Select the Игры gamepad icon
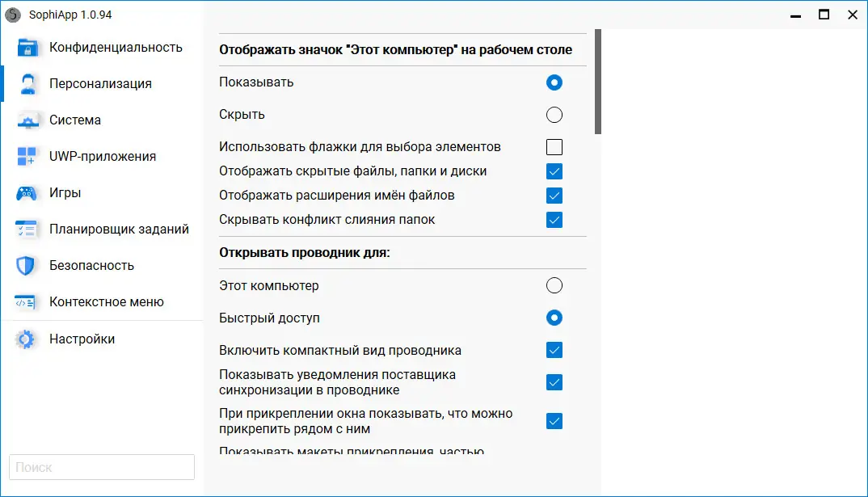This screenshot has height=497, width=868. pyautogui.click(x=27, y=192)
